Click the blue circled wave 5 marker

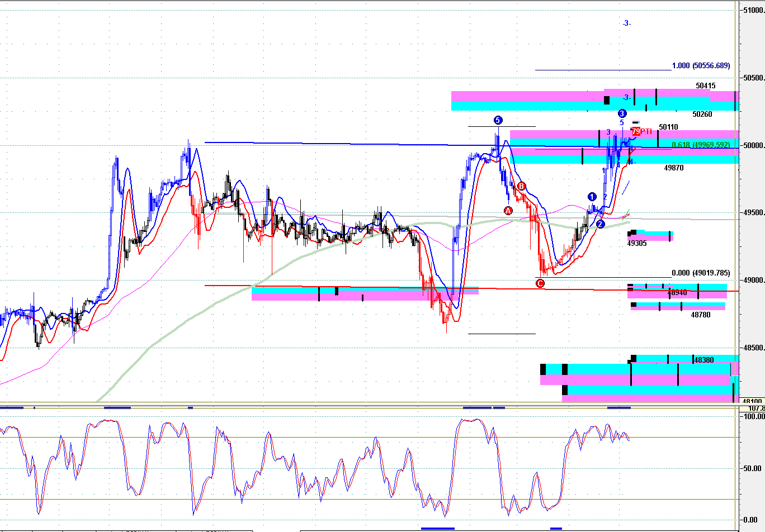[498, 120]
